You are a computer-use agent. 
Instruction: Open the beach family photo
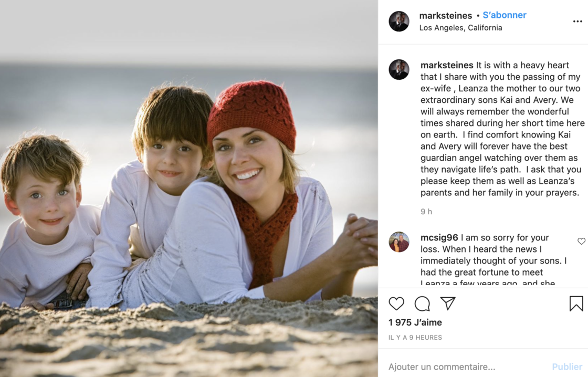tap(189, 188)
